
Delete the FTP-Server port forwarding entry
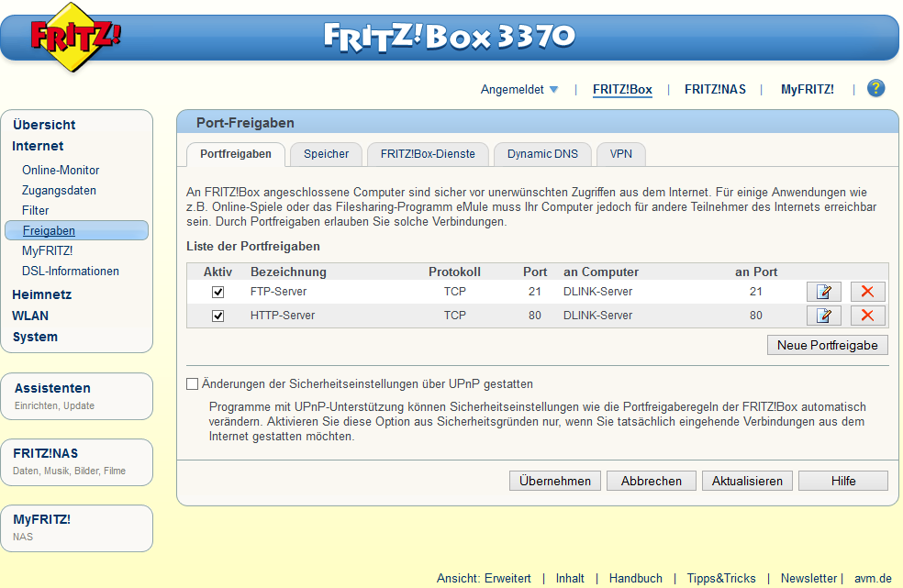click(867, 292)
